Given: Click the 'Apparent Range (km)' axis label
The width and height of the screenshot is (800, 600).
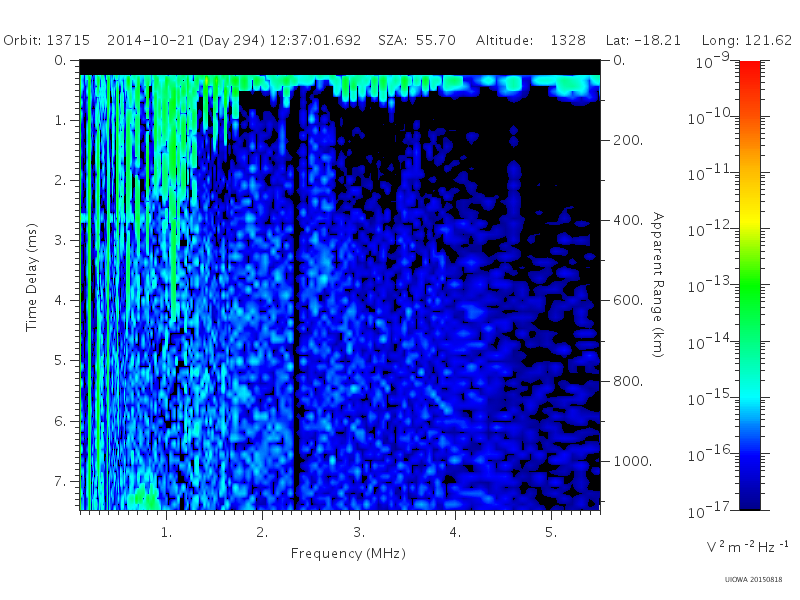Looking at the screenshot, I should [658, 285].
